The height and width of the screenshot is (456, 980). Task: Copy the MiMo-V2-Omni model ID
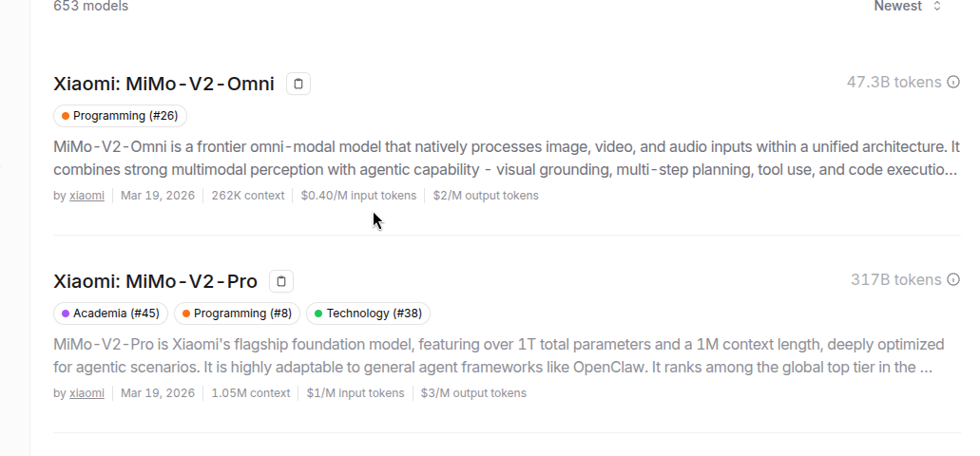click(x=298, y=84)
